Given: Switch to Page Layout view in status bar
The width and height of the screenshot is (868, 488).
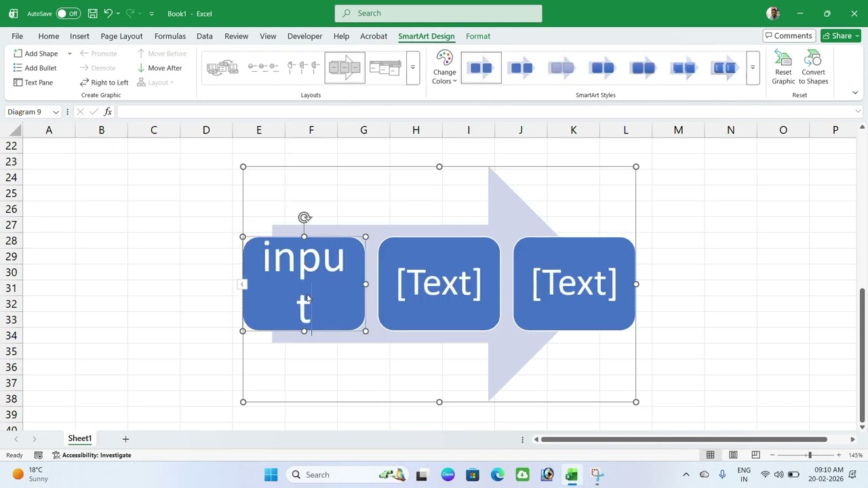Looking at the screenshot, I should [x=733, y=455].
